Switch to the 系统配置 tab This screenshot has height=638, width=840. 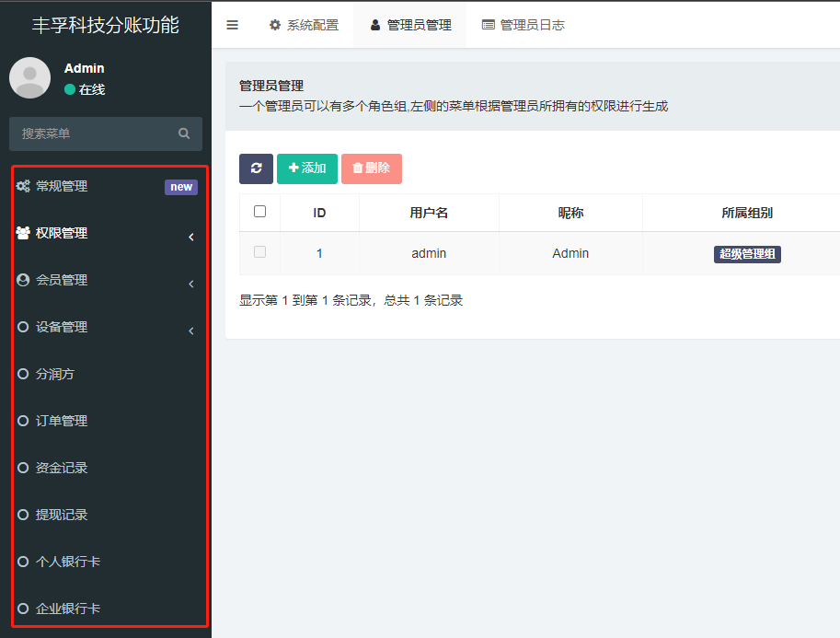[x=304, y=25]
